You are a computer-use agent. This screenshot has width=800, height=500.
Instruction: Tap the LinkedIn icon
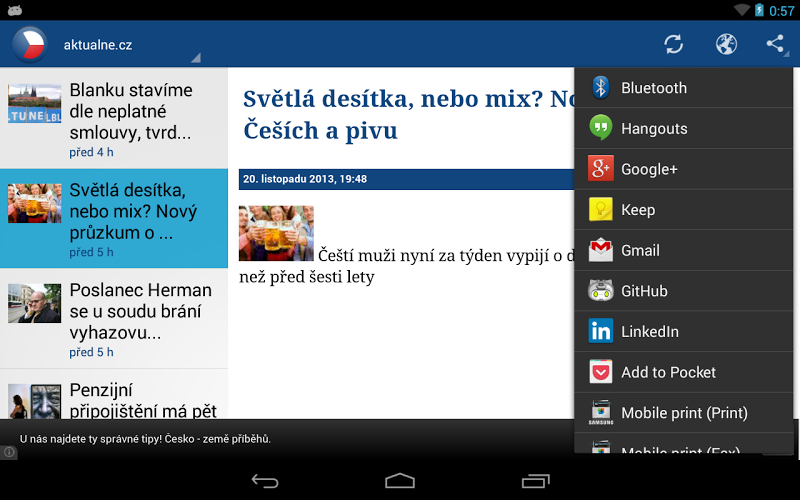click(x=601, y=331)
